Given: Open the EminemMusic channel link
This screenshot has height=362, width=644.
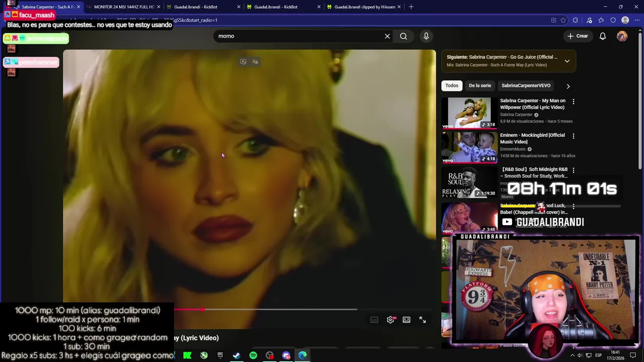Looking at the screenshot, I should pos(513,149).
